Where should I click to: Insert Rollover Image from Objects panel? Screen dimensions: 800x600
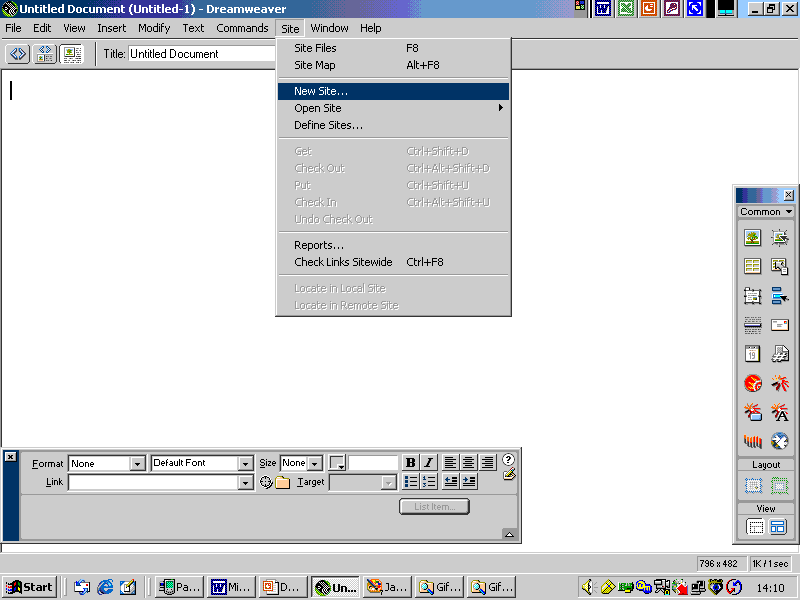click(780, 237)
